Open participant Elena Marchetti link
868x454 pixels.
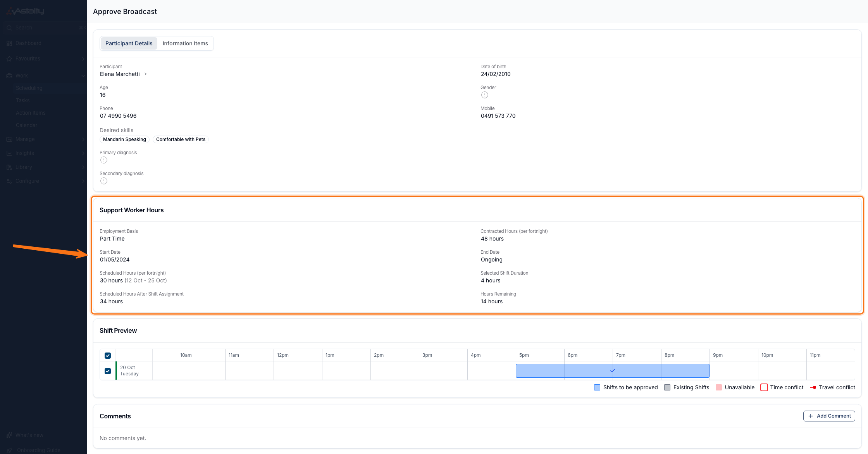click(x=120, y=74)
